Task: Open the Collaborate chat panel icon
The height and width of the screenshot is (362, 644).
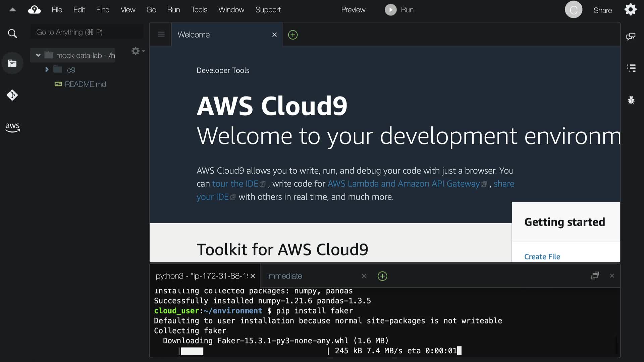Action: coord(631,36)
